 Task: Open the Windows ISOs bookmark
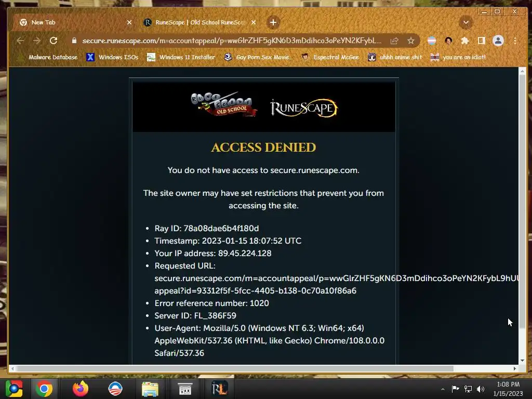112,57
